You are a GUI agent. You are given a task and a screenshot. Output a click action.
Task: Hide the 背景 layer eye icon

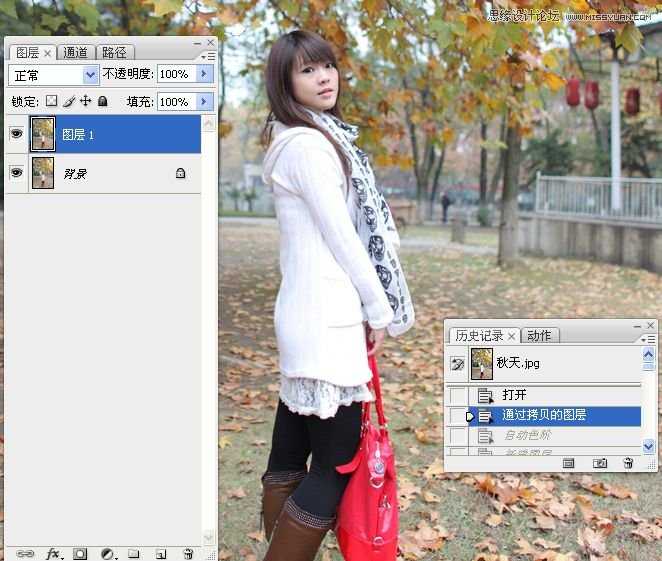16,173
